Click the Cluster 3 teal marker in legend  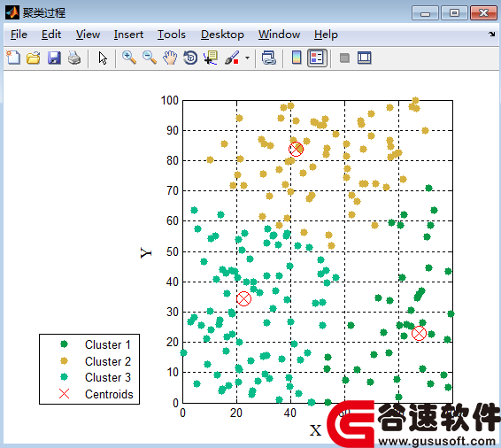(x=64, y=377)
